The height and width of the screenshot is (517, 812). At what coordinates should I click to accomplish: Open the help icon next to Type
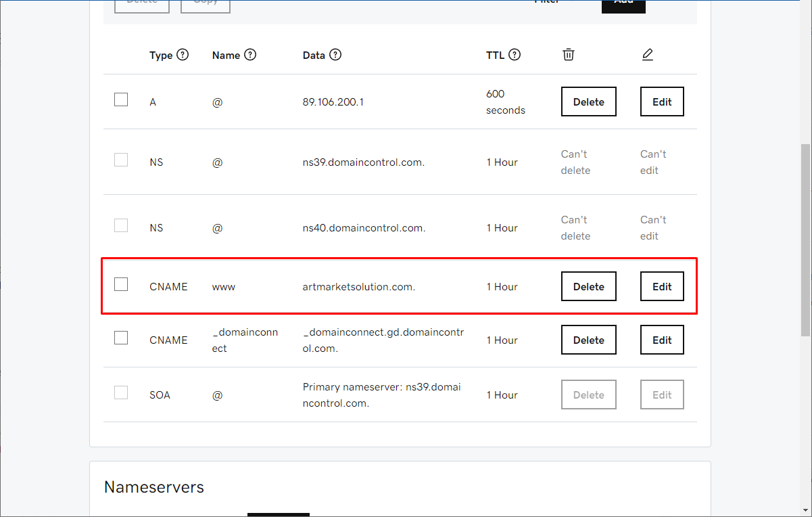pos(183,55)
